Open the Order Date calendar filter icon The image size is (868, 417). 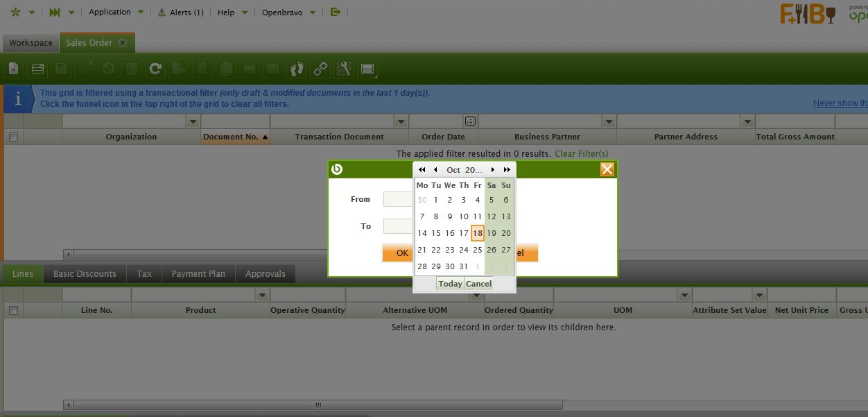(x=470, y=121)
